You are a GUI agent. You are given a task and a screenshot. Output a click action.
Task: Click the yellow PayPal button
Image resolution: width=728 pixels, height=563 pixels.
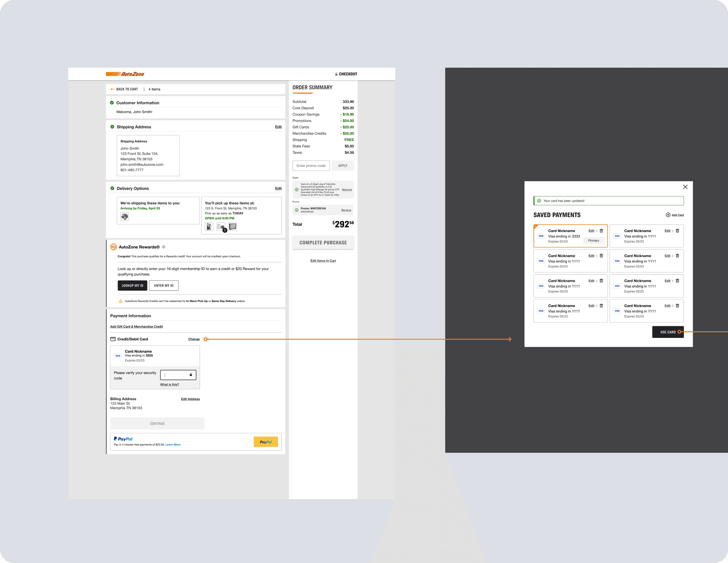tap(266, 442)
